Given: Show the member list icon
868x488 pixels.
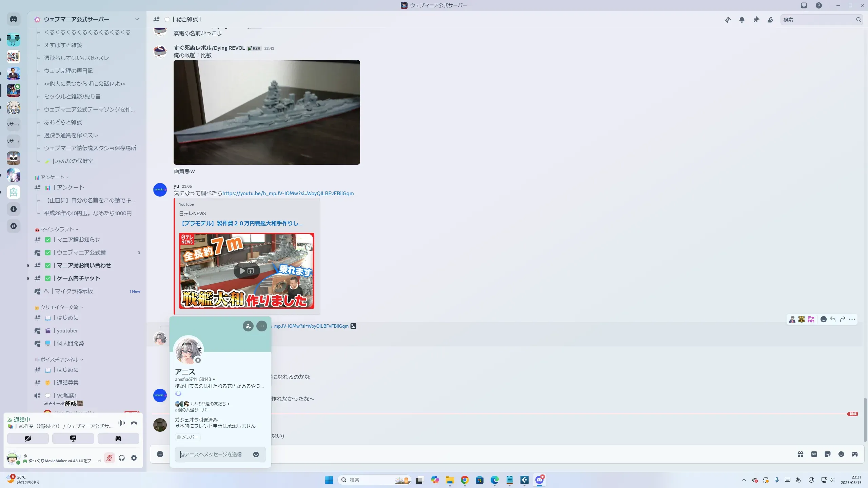Looking at the screenshot, I should 770,20.
